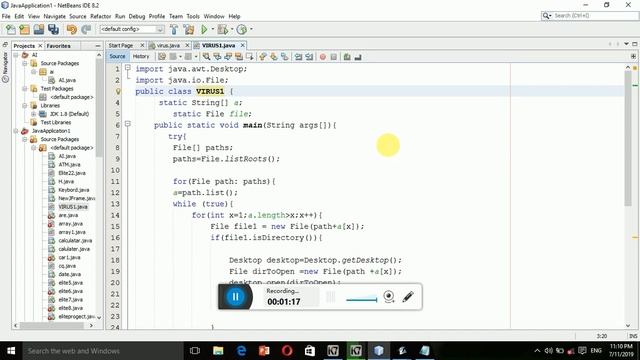
Task: Open Run Project dropdown arrow
Action: click(x=212, y=29)
